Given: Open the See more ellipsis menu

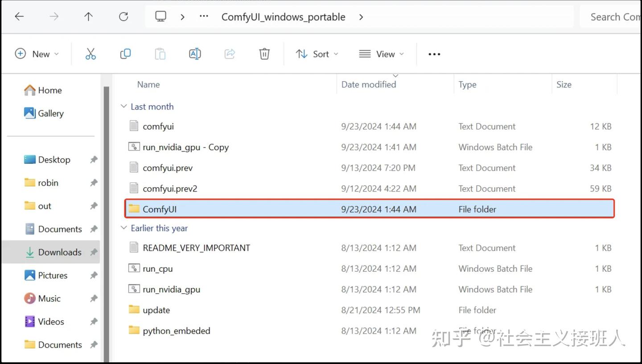Looking at the screenshot, I should pos(434,53).
